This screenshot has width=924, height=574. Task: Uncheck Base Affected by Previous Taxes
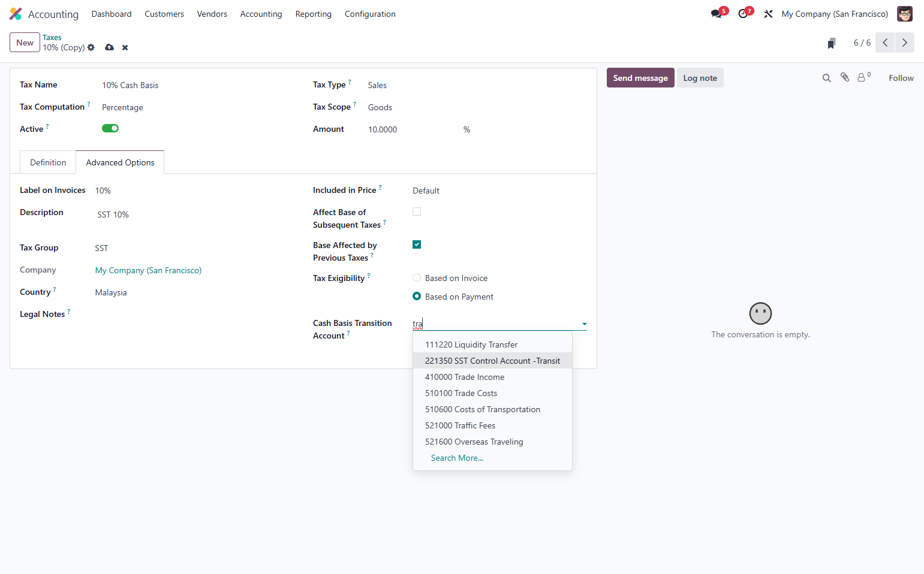417,244
